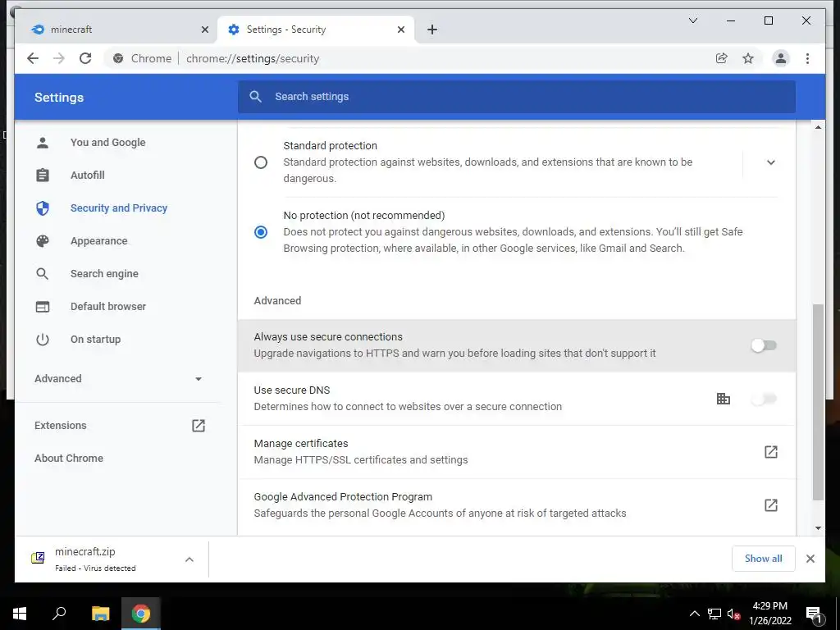Click the minecraft.zip file icon in downloads bar
This screenshot has height=630, width=840.
click(38, 558)
